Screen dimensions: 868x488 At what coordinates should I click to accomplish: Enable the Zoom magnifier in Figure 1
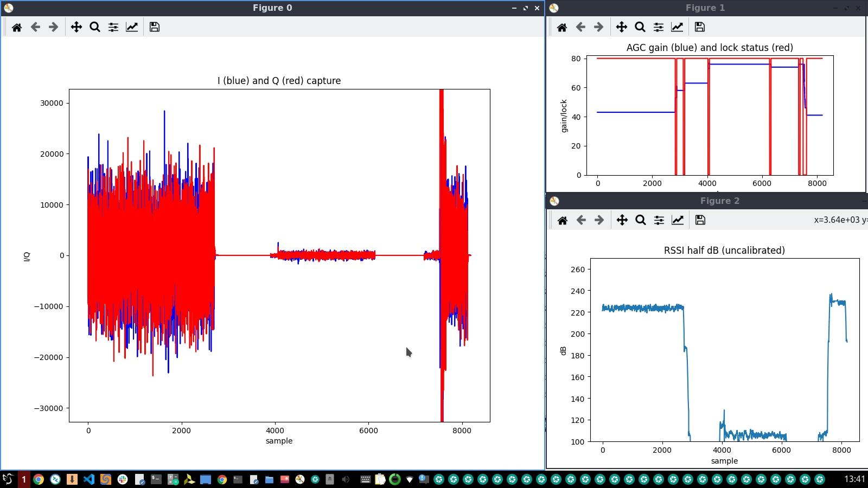click(x=640, y=27)
